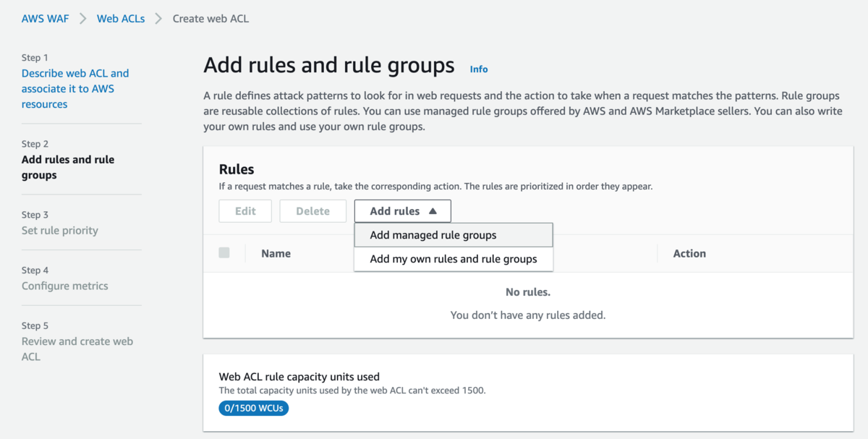The width and height of the screenshot is (868, 439).
Task: Select Add my own rules and rule groups
Action: coord(453,259)
